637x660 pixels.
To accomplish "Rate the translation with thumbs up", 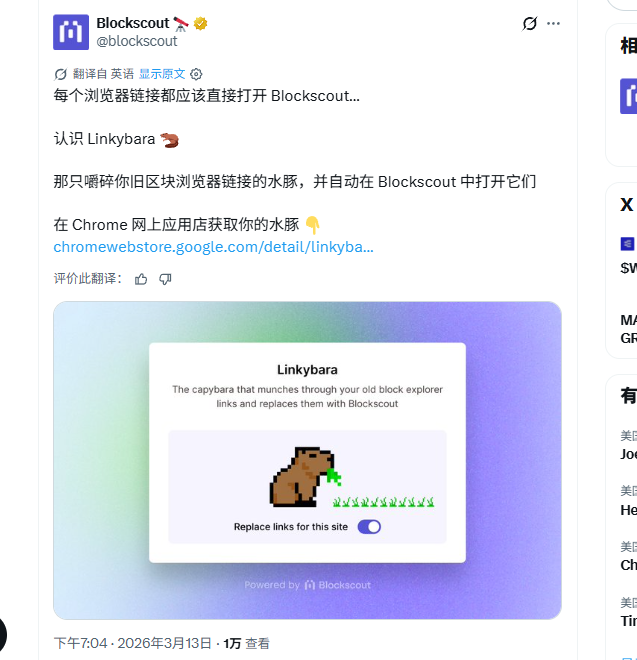I will tap(141, 279).
